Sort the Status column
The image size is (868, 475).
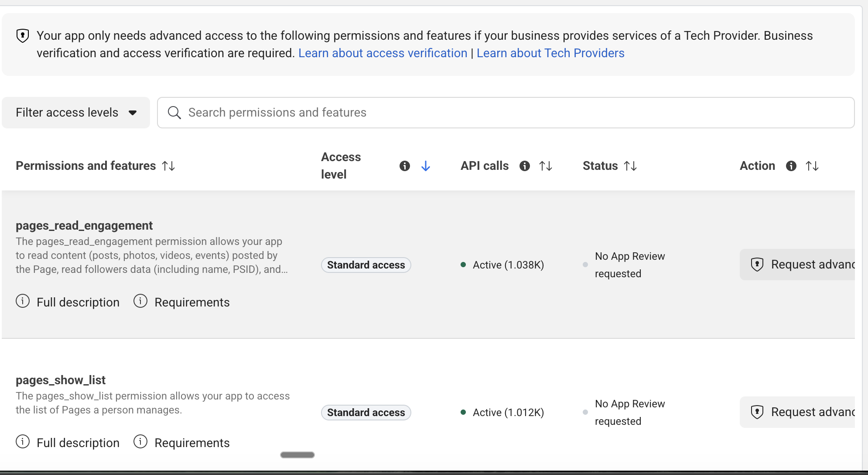coord(630,166)
